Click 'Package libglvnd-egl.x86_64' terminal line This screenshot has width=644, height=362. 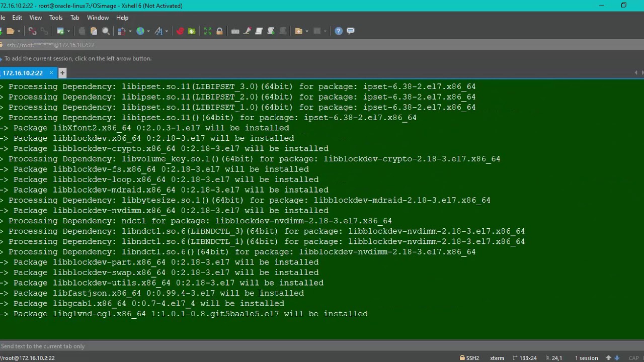tap(184, 314)
